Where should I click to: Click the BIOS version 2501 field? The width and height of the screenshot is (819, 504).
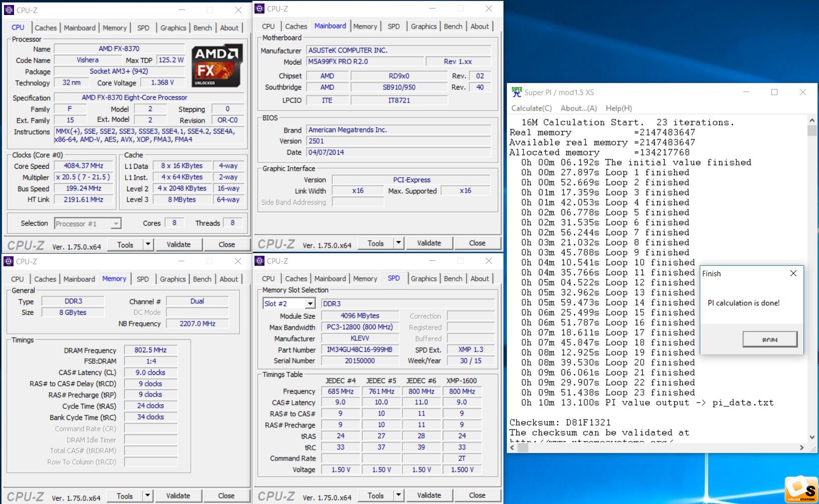(399, 141)
